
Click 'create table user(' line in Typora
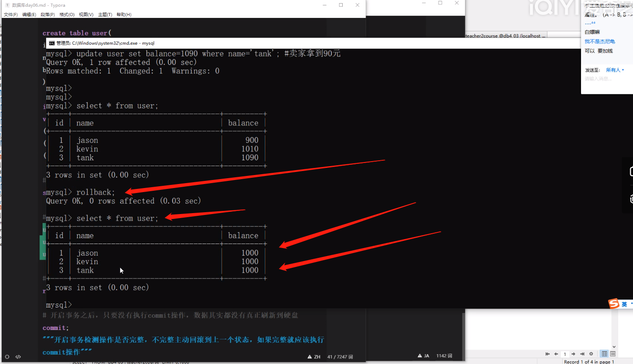coord(77,33)
